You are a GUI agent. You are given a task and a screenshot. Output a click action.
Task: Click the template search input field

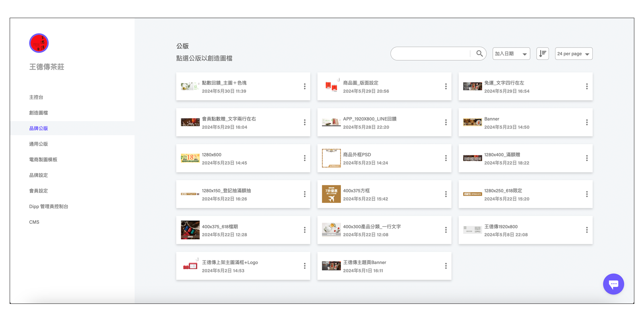pyautogui.click(x=431, y=54)
